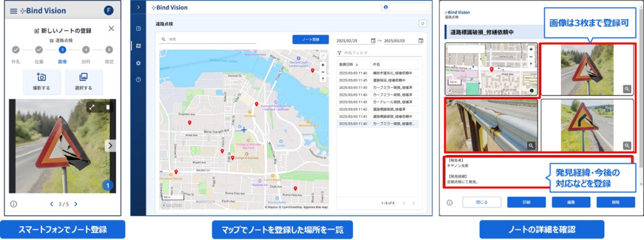Open the settings gear in the sidebar
This screenshot has height=240, width=644.
(138, 63)
